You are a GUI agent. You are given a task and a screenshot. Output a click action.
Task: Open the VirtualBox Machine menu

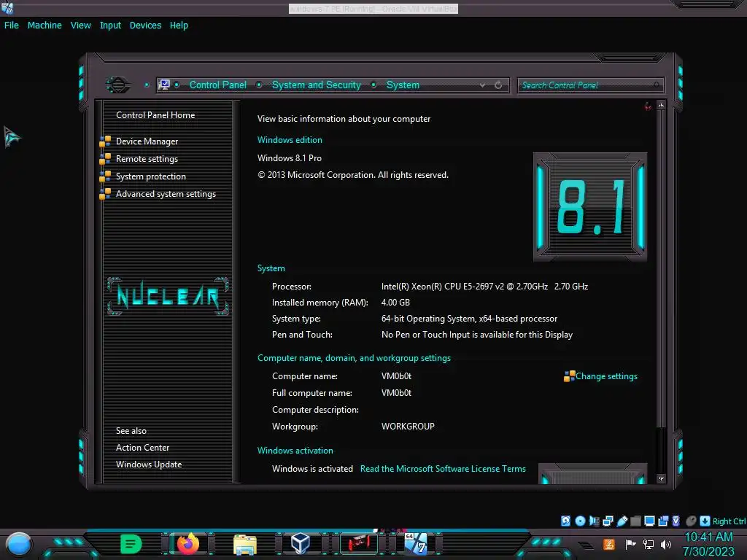[x=44, y=26]
